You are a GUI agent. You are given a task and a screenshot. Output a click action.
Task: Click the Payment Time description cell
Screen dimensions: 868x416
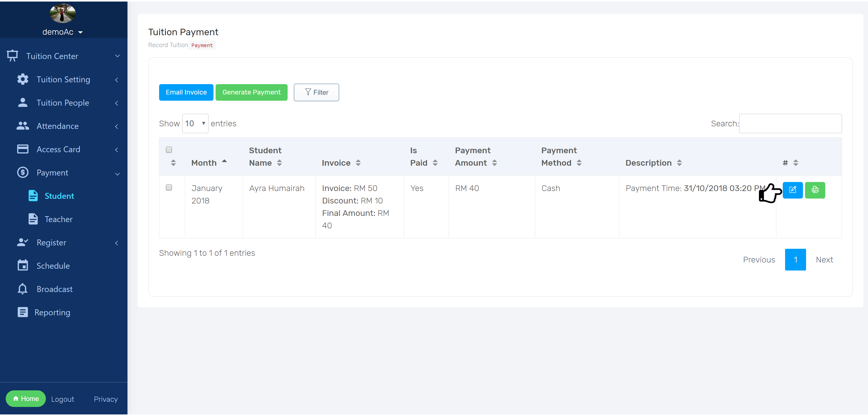[x=698, y=207]
